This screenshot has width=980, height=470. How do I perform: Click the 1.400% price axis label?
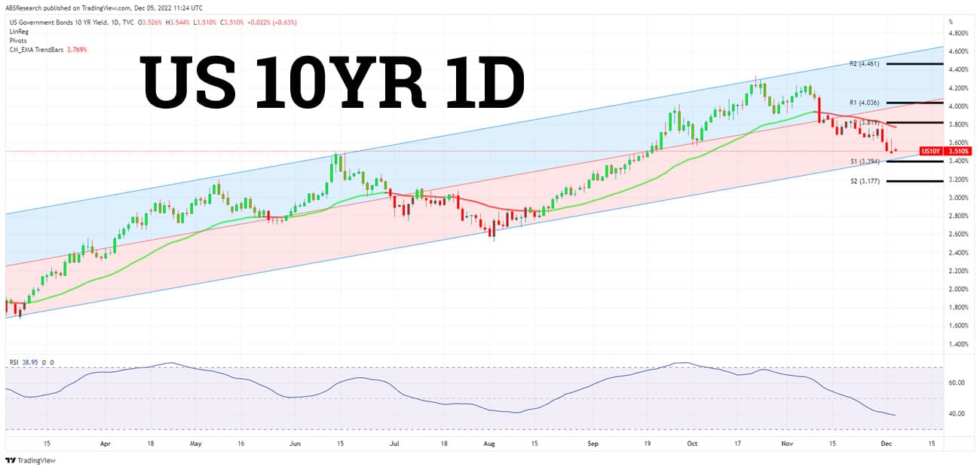pyautogui.click(x=958, y=344)
